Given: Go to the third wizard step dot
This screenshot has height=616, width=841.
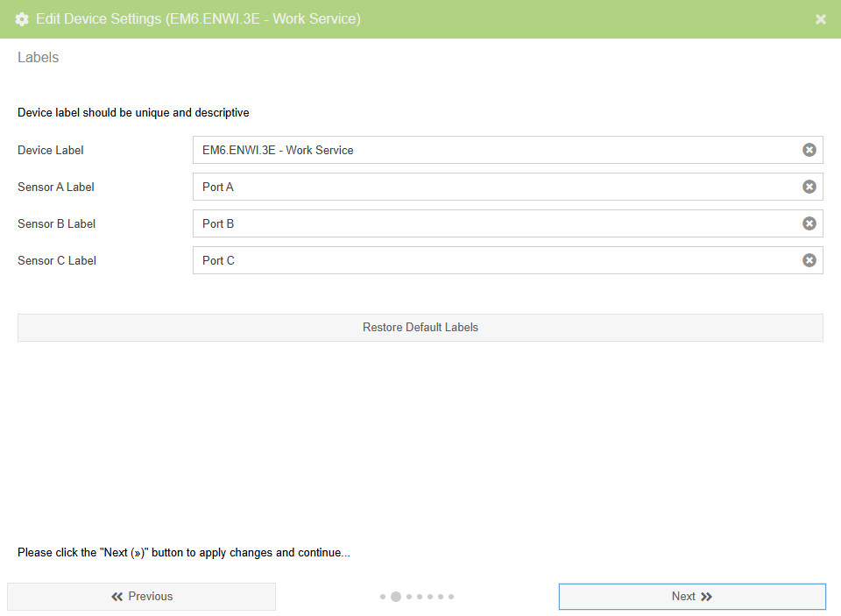Looking at the screenshot, I should tap(409, 597).
